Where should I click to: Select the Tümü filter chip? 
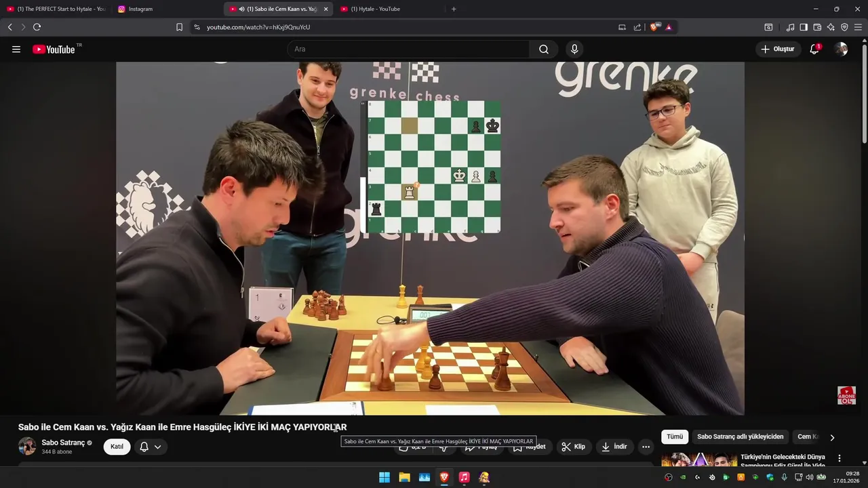click(x=675, y=437)
